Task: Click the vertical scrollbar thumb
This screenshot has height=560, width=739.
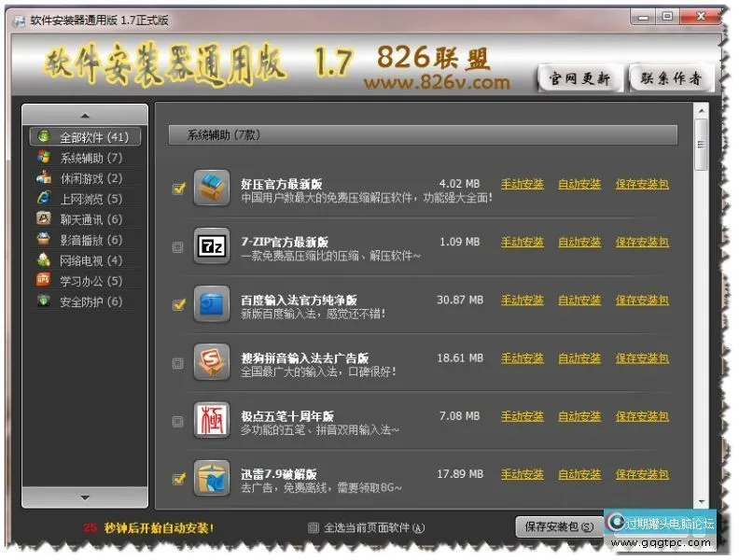Action: 702,145
